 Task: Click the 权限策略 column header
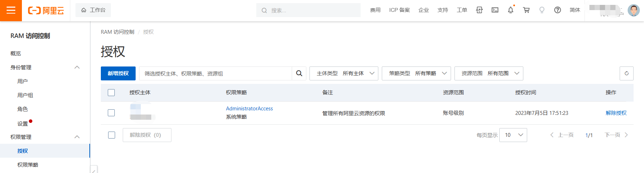[236, 92]
